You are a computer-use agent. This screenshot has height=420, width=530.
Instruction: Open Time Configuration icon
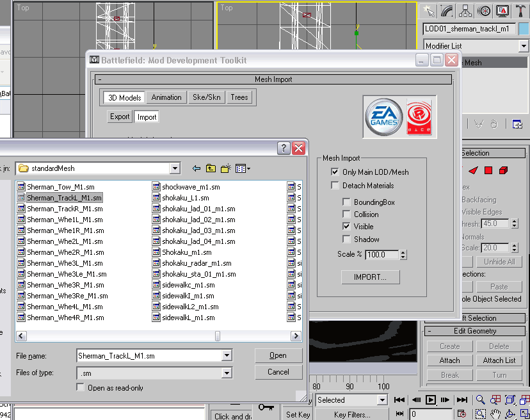[462, 414]
